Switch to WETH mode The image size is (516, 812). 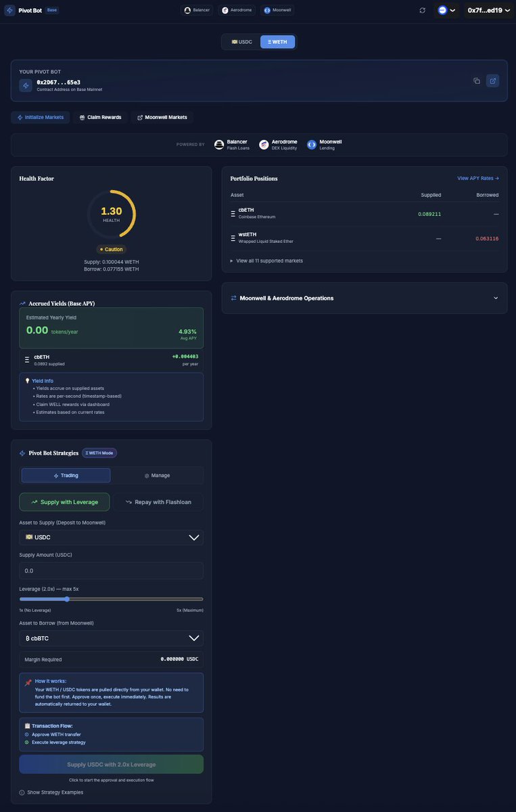(x=277, y=42)
